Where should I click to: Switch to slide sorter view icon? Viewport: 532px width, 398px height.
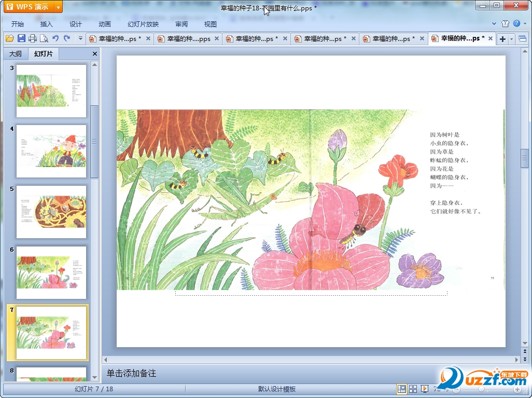pos(413,389)
